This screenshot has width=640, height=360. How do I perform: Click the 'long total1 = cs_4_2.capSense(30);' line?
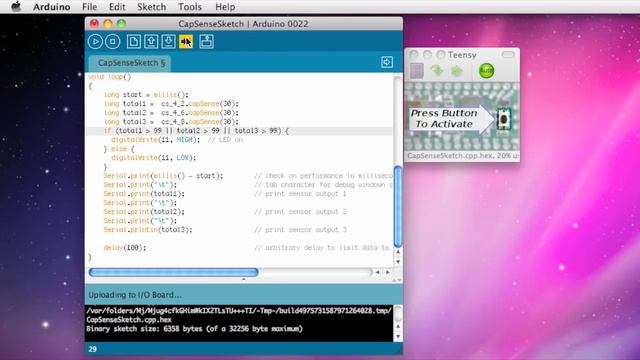pyautogui.click(x=171, y=104)
